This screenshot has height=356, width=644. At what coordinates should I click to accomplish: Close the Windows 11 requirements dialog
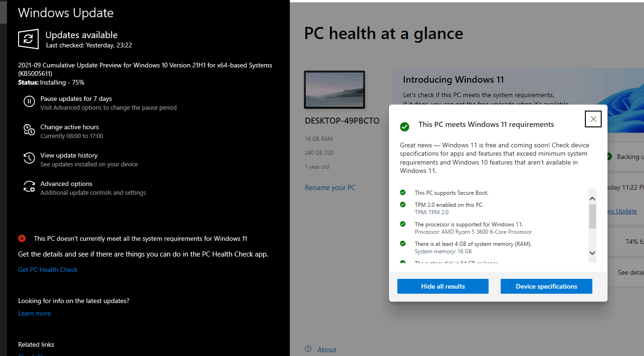[x=593, y=119]
